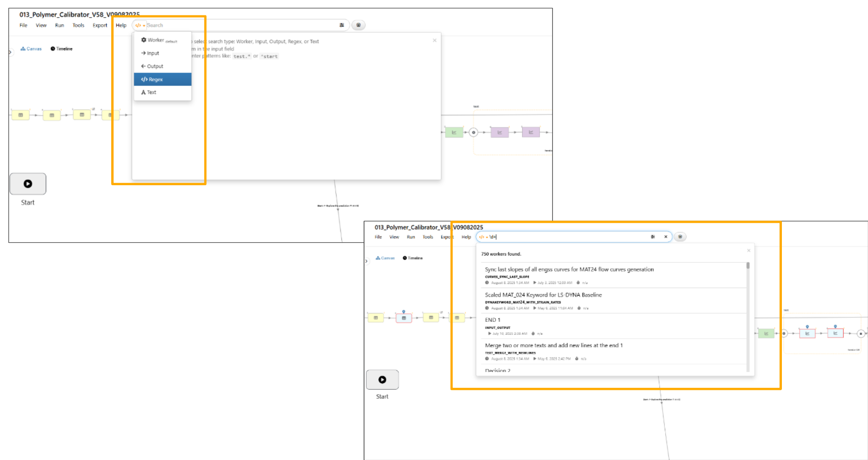This screenshot has width=868, height=460.
Task: Choose Input search type option
Action: coord(162,53)
